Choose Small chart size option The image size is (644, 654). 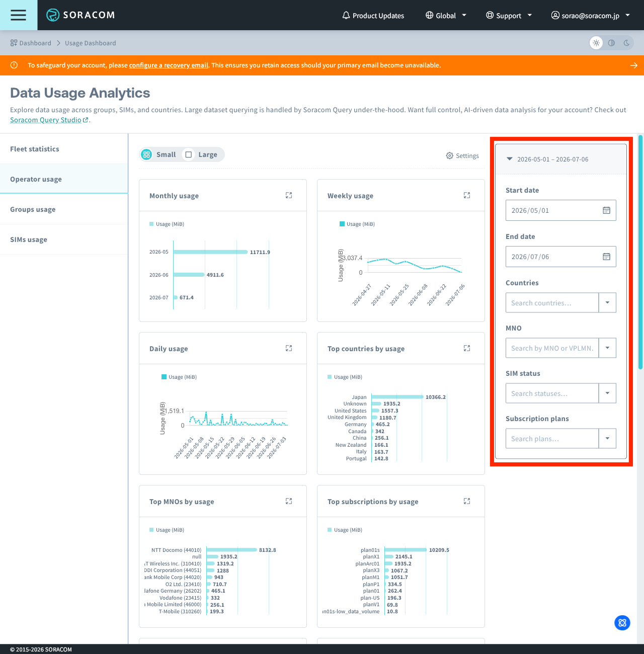159,154
